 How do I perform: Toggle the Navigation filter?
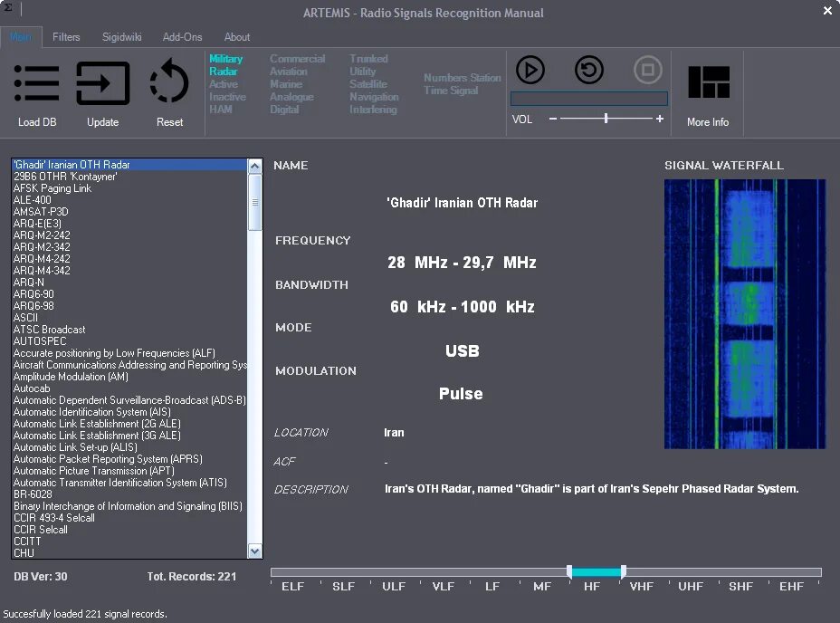[x=374, y=97]
